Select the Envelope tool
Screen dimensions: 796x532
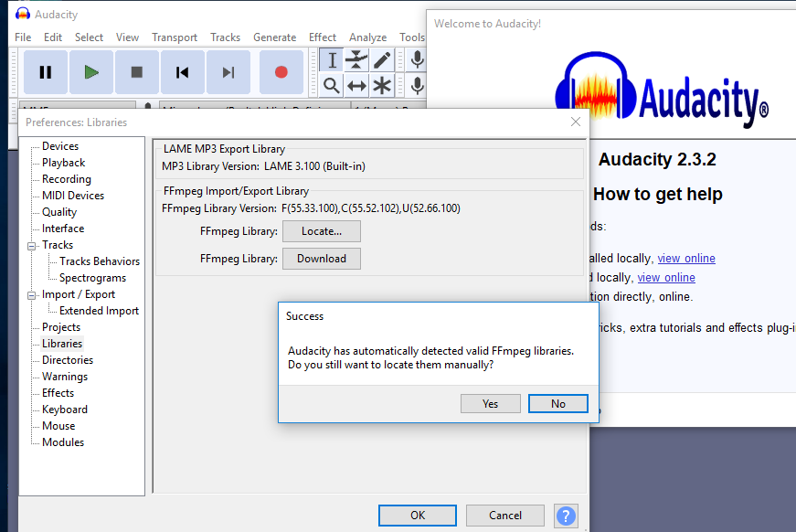tap(356, 60)
